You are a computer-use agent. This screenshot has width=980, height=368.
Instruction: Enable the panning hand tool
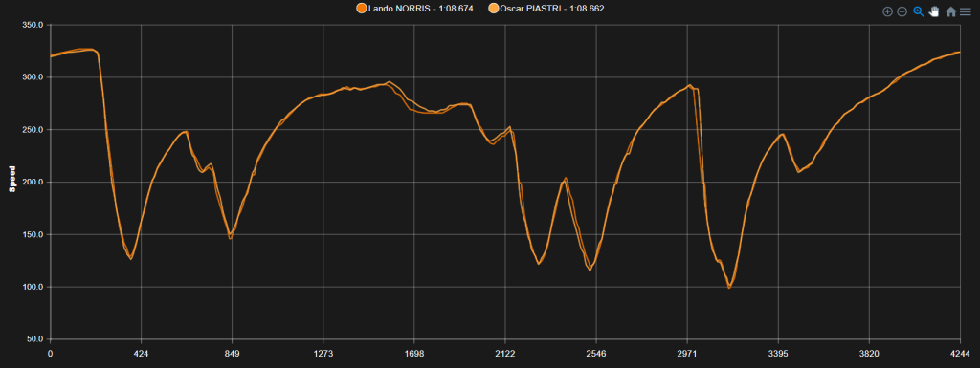(x=934, y=11)
